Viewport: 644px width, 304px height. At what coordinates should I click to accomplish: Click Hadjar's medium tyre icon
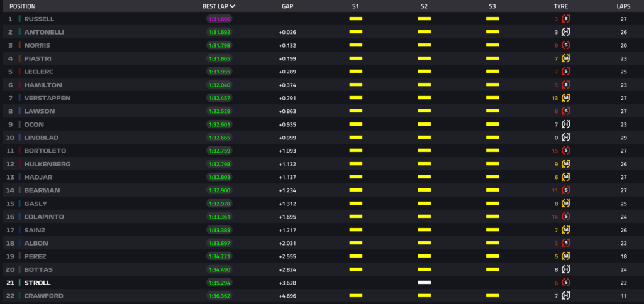click(x=566, y=177)
